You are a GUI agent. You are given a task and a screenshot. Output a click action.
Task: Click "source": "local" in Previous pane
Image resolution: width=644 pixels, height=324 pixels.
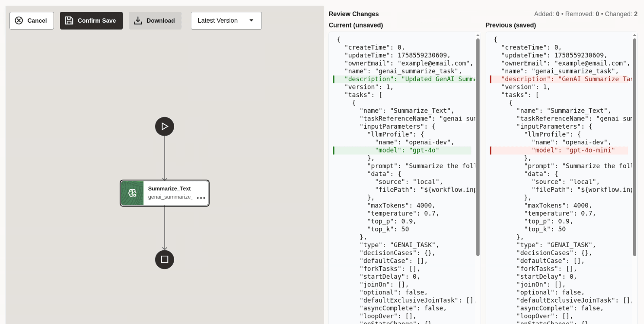(566, 182)
